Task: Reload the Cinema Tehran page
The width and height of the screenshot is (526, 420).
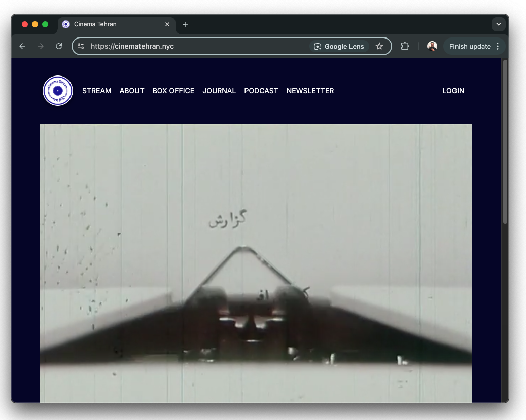Action: (59, 46)
